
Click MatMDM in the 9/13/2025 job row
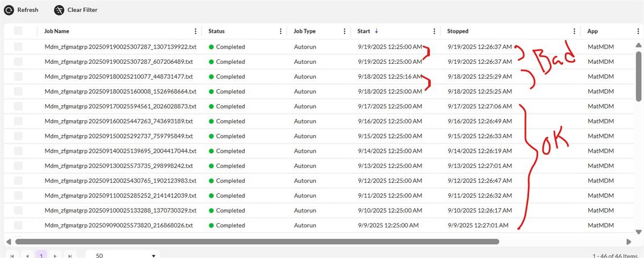[601, 166]
